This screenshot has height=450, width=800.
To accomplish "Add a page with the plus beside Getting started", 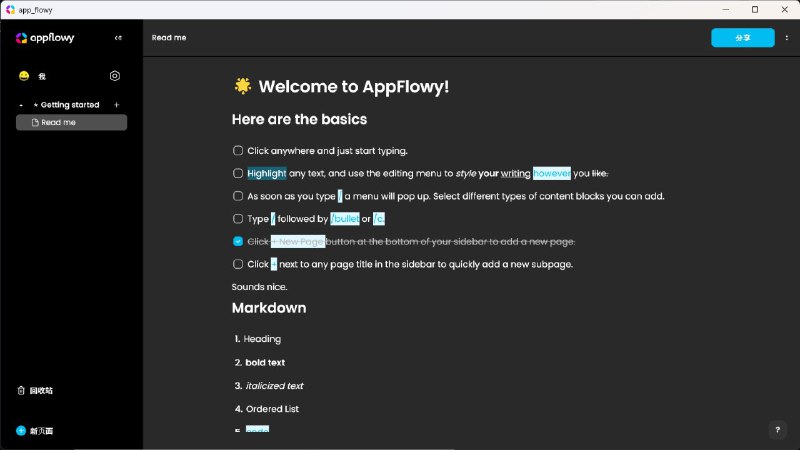I will coord(116,105).
